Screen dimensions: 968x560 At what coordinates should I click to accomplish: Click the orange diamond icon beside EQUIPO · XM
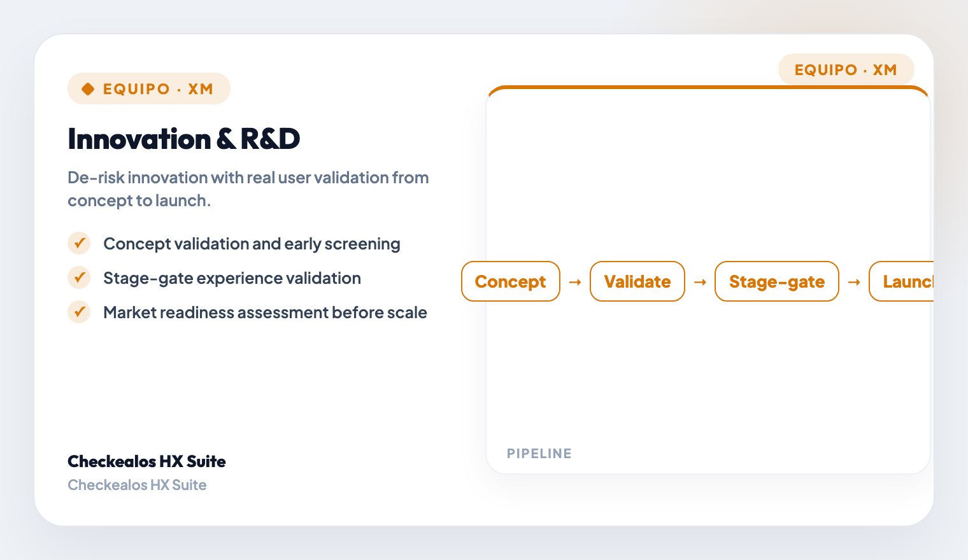coord(88,89)
